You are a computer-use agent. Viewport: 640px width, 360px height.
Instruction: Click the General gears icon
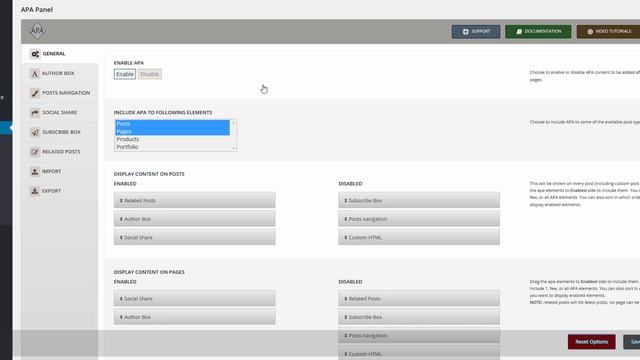pyautogui.click(x=35, y=54)
